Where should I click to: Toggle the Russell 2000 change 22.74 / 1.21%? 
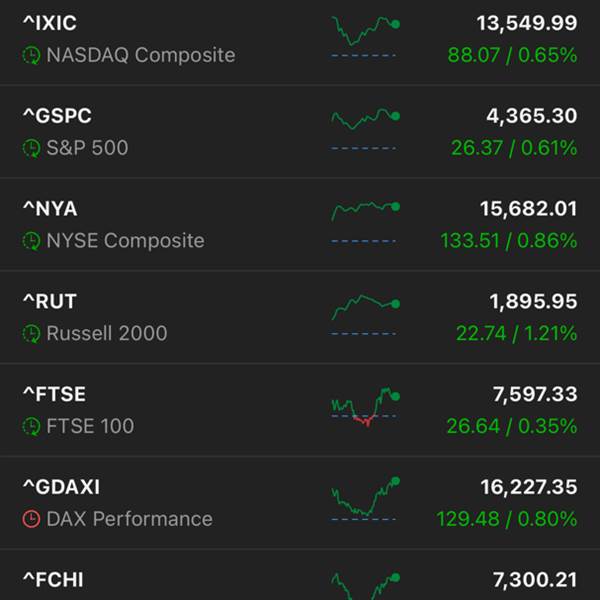(x=516, y=333)
